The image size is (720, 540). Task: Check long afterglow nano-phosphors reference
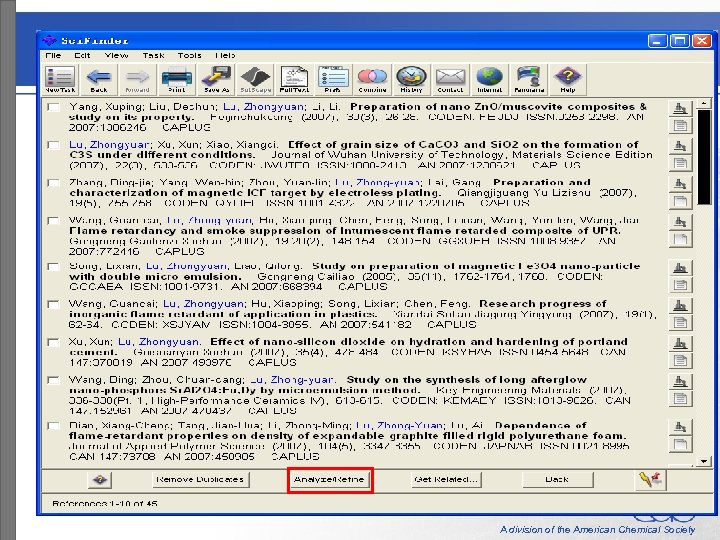coord(54,380)
